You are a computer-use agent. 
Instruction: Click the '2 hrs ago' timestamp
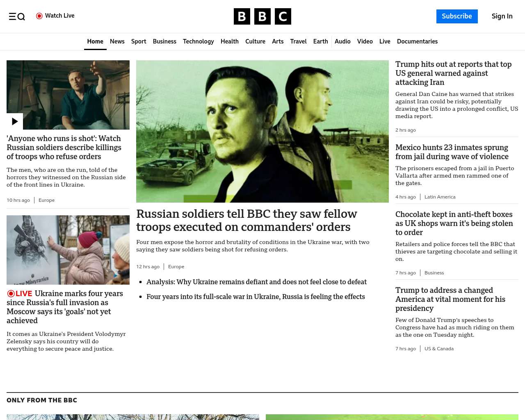406,130
